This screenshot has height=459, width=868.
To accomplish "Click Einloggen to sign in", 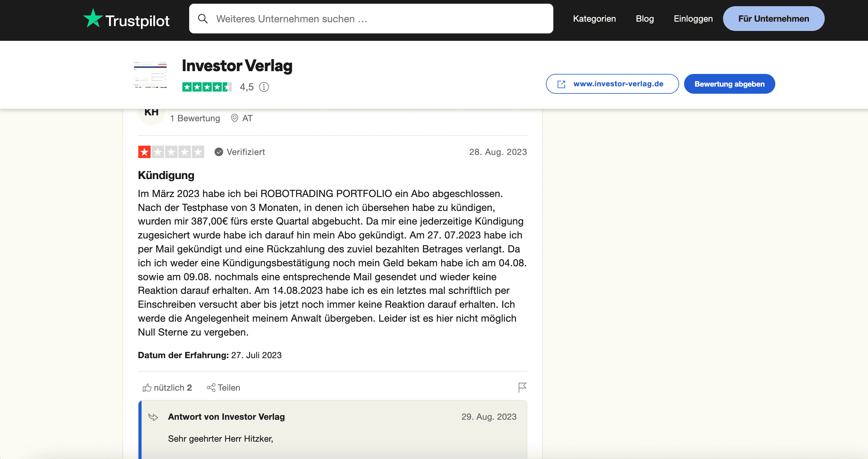I will click(693, 19).
